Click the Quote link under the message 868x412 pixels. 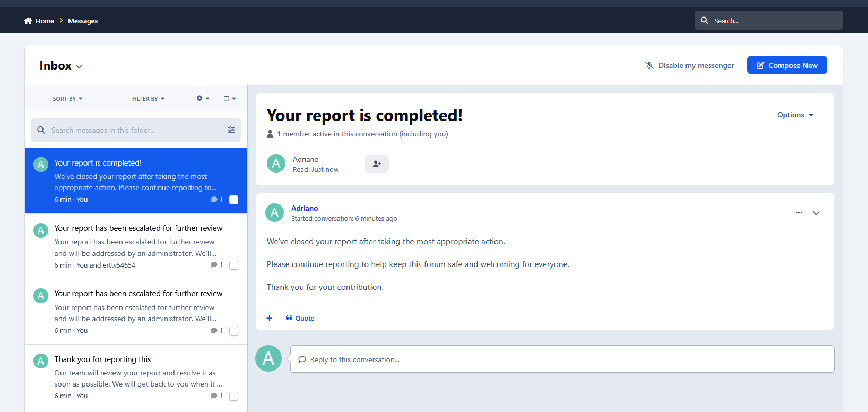pyautogui.click(x=300, y=318)
